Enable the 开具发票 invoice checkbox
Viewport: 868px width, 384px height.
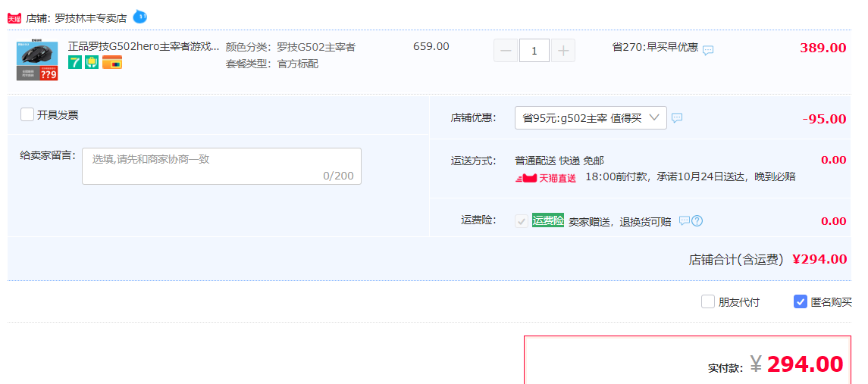pyautogui.click(x=27, y=114)
